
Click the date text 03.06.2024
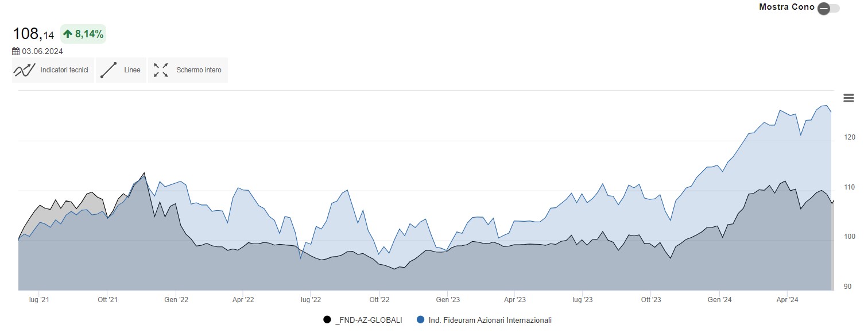click(x=42, y=51)
